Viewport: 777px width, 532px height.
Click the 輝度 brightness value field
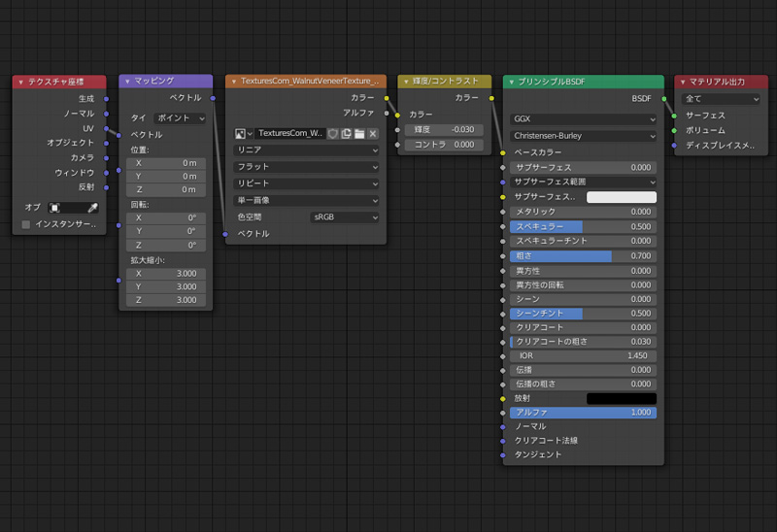[444, 129]
